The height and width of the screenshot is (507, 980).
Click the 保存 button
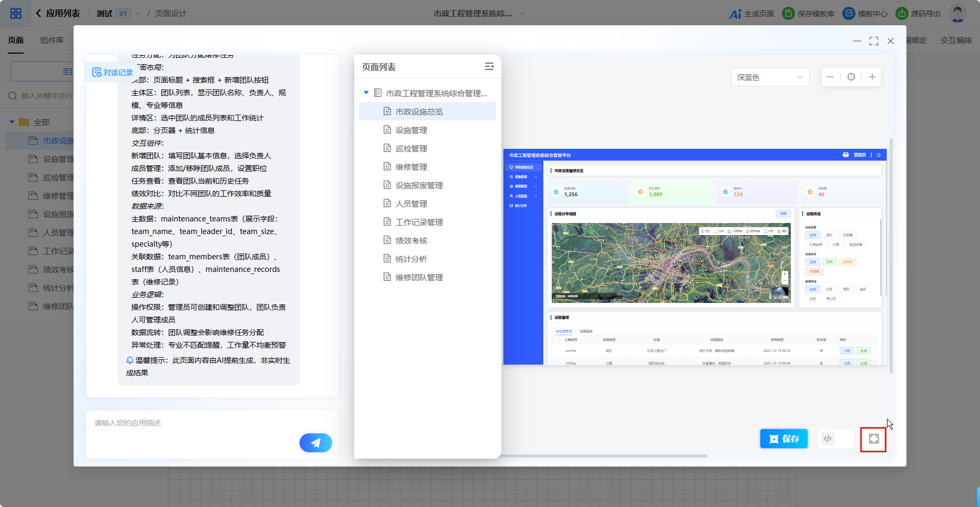[x=784, y=439]
